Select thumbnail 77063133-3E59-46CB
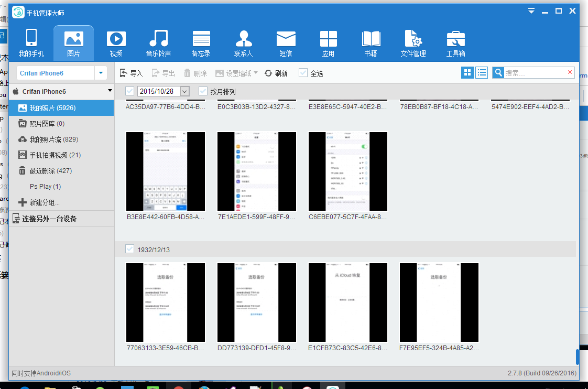Viewport: 588px width, 389px height. pyautogui.click(x=166, y=302)
